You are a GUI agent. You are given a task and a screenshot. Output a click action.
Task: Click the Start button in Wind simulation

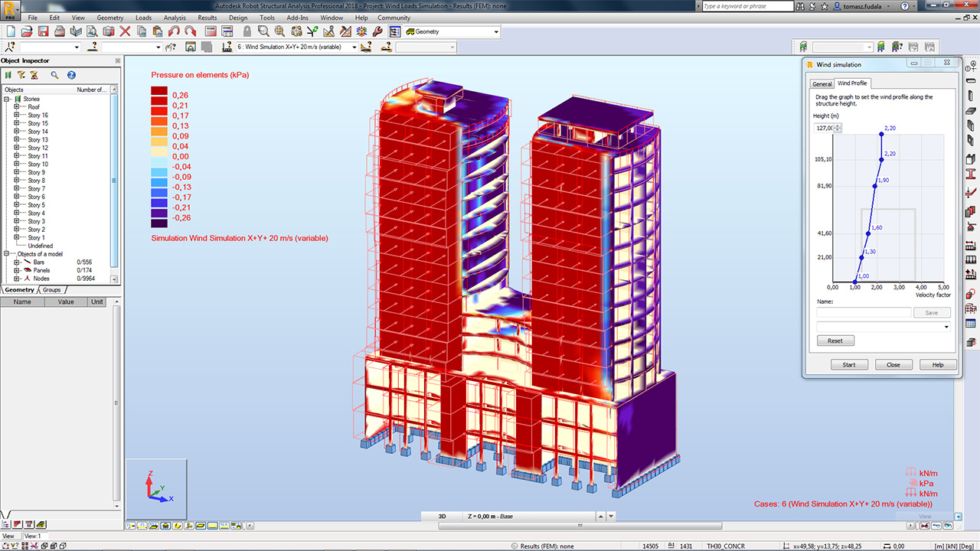(849, 365)
